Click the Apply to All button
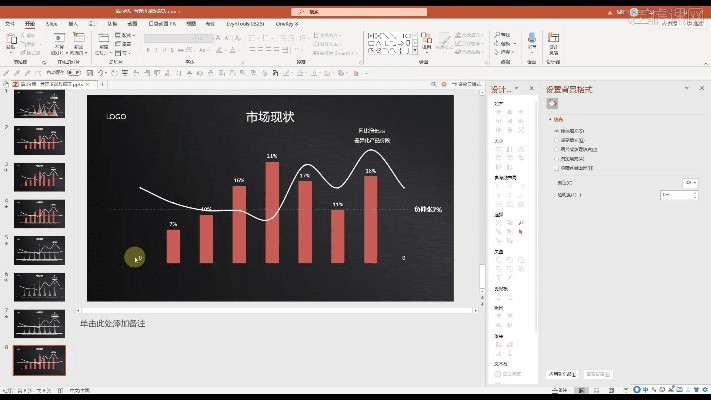Screen dimensions: 711x400 pos(562,374)
